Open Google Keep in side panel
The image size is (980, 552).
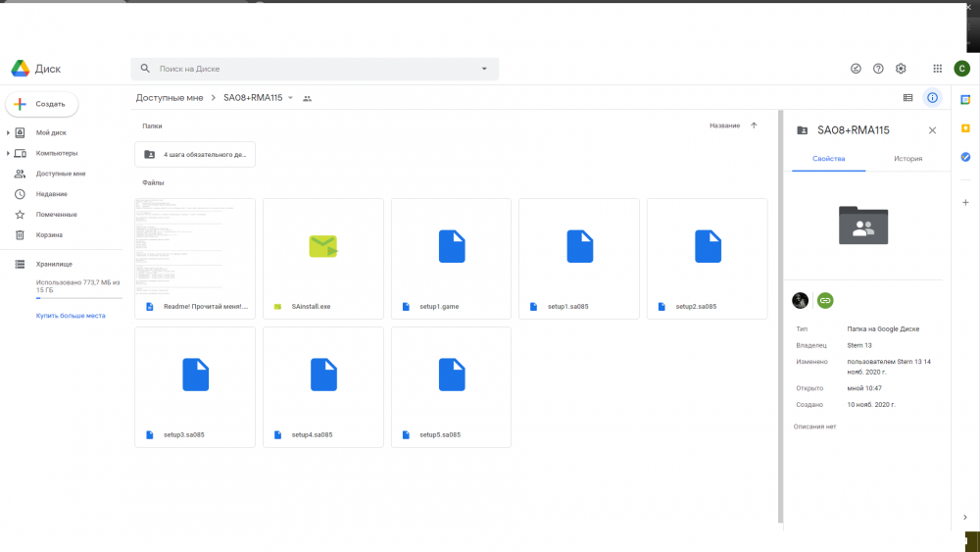coord(965,128)
